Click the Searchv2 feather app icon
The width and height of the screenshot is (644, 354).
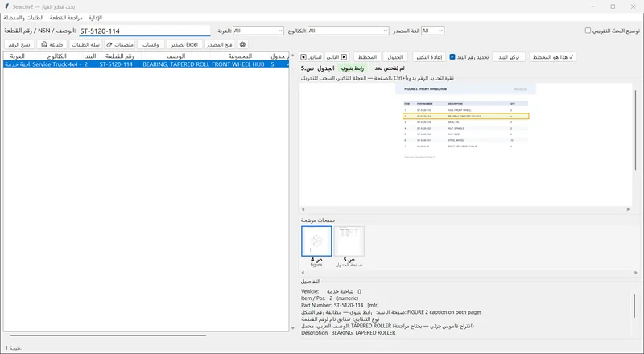tap(6, 6)
